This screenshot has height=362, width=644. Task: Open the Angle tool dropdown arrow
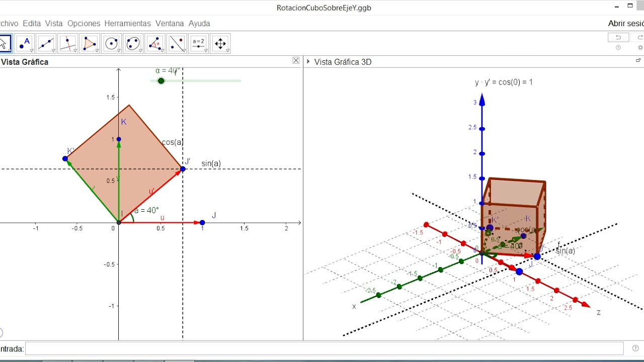(x=162, y=51)
